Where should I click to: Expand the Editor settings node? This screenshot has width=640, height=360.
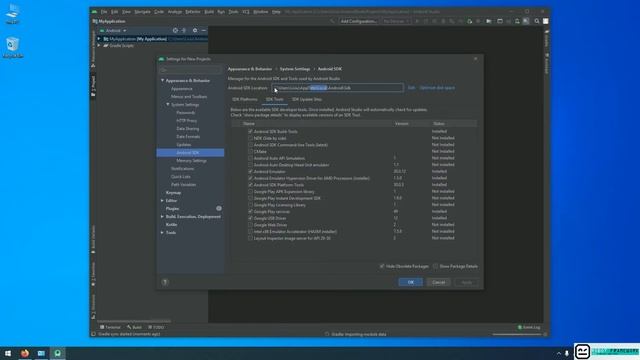pyautogui.click(x=162, y=201)
